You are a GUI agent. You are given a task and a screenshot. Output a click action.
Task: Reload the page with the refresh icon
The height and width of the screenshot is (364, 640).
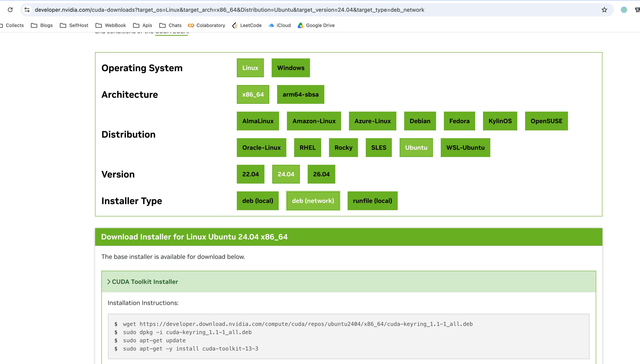click(x=10, y=10)
